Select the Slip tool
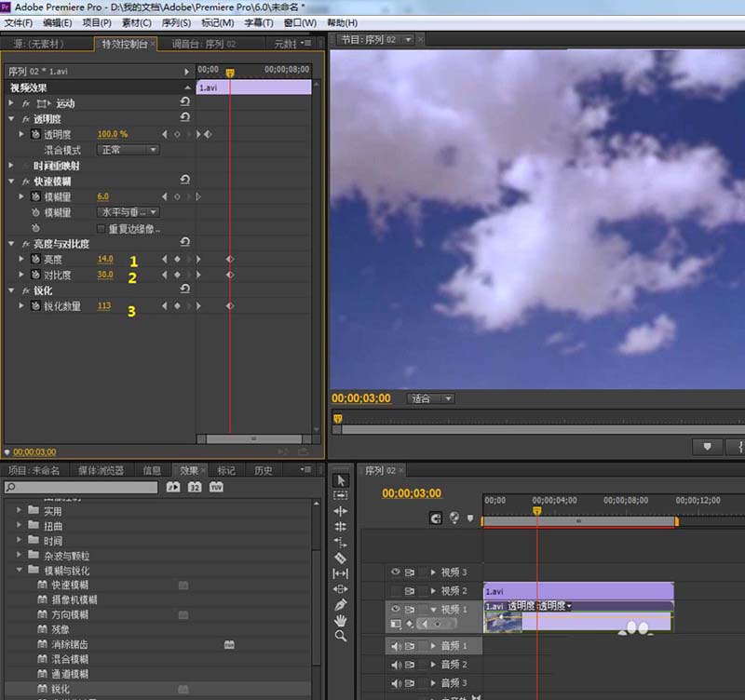 tap(340, 573)
